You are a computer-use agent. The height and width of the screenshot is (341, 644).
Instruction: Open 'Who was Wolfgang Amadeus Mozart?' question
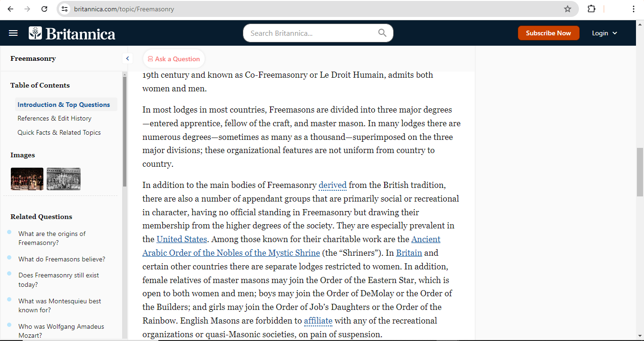61,331
